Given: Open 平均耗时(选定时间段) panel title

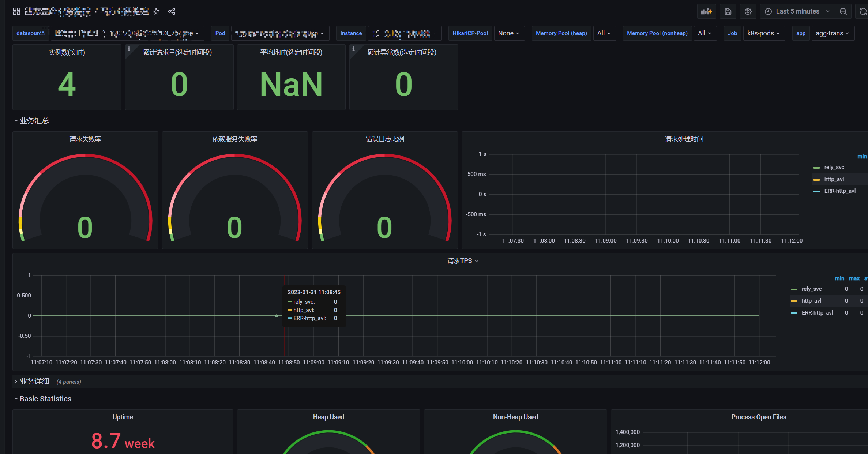Looking at the screenshot, I should point(291,52).
